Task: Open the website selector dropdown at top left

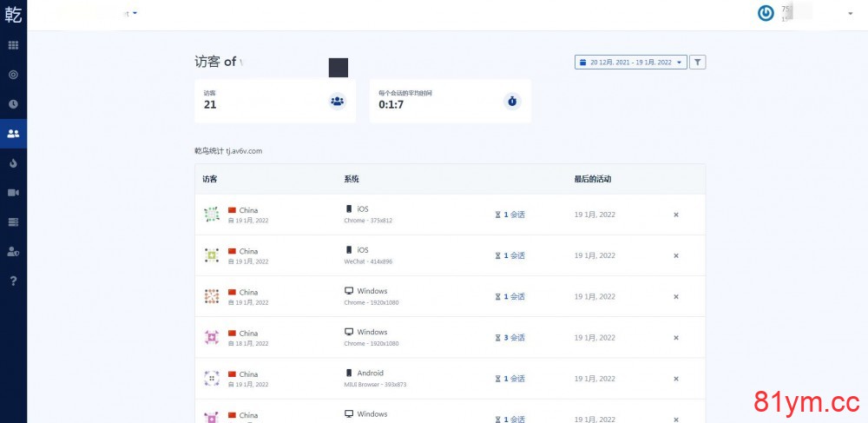Action: [135, 13]
